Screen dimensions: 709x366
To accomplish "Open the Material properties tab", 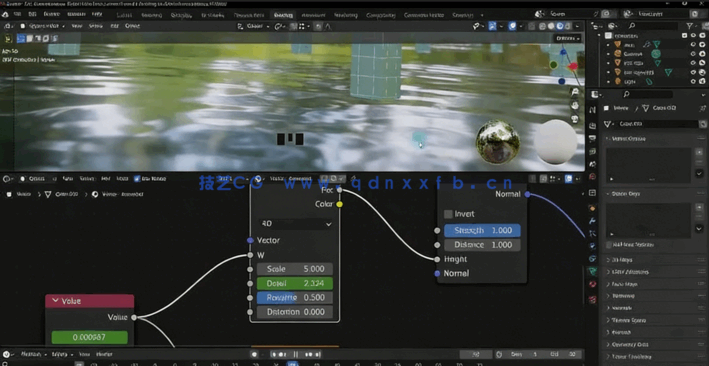I will click(x=593, y=284).
